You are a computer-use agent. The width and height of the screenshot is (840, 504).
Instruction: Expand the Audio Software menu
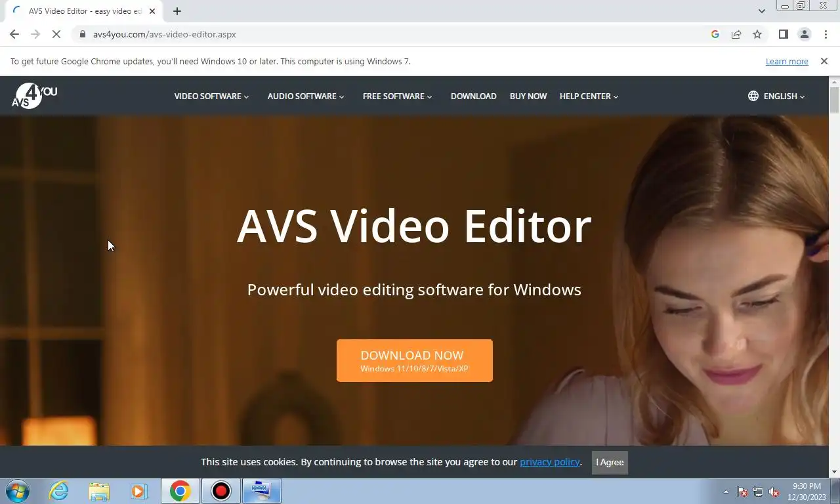tap(306, 96)
